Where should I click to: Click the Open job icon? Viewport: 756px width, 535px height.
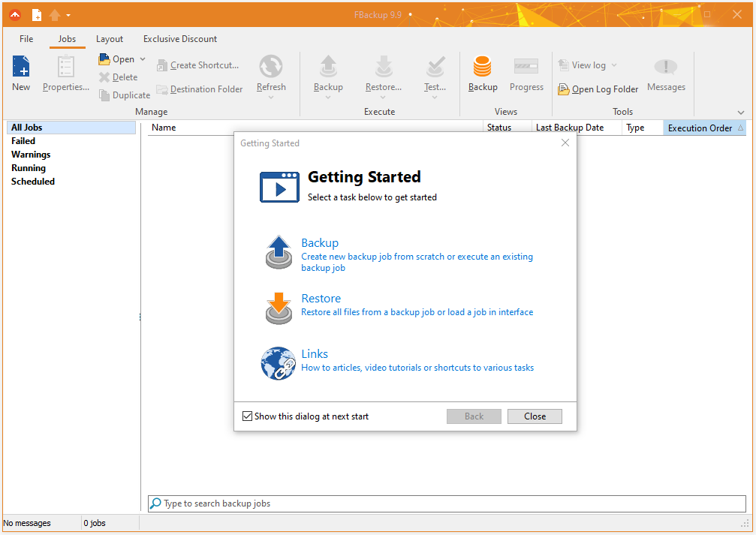tap(104, 59)
